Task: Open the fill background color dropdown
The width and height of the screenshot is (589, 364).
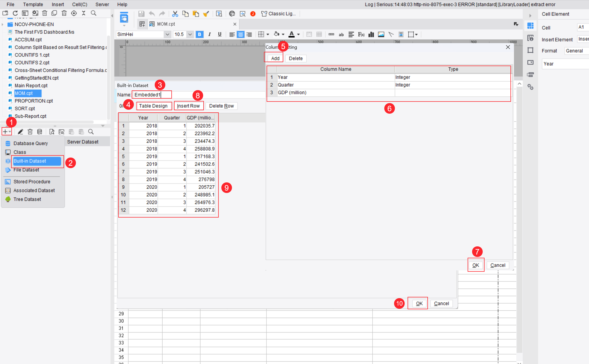Action: pos(283,34)
